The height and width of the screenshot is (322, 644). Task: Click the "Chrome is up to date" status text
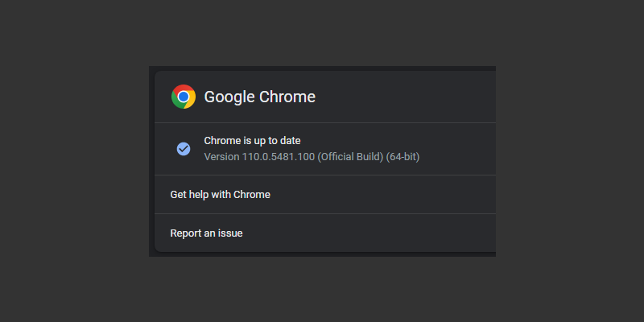[252, 141]
